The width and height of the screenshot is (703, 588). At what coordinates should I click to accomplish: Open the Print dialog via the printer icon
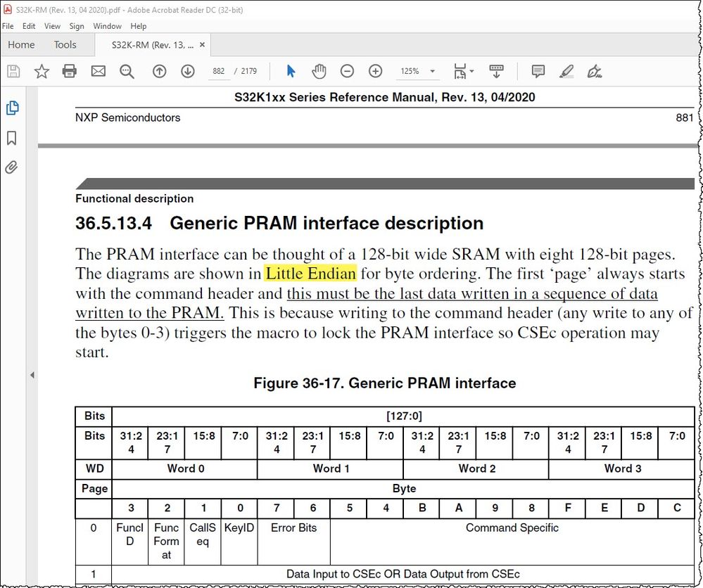pos(69,71)
